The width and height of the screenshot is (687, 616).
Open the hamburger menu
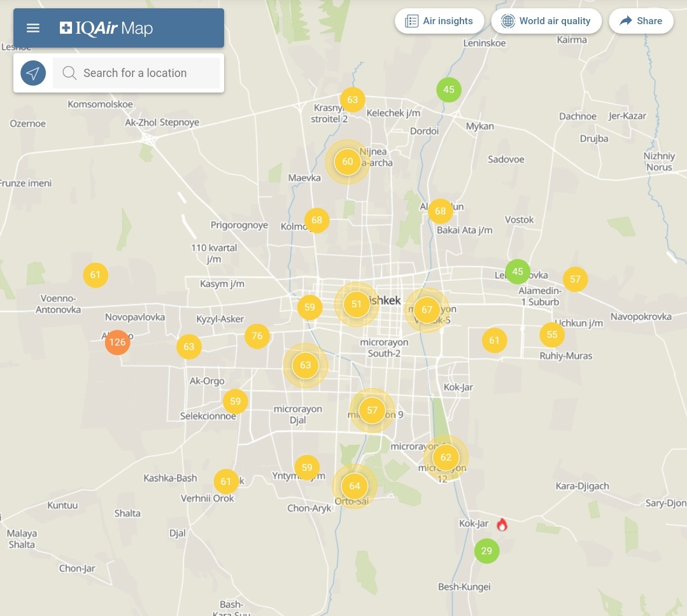33,28
